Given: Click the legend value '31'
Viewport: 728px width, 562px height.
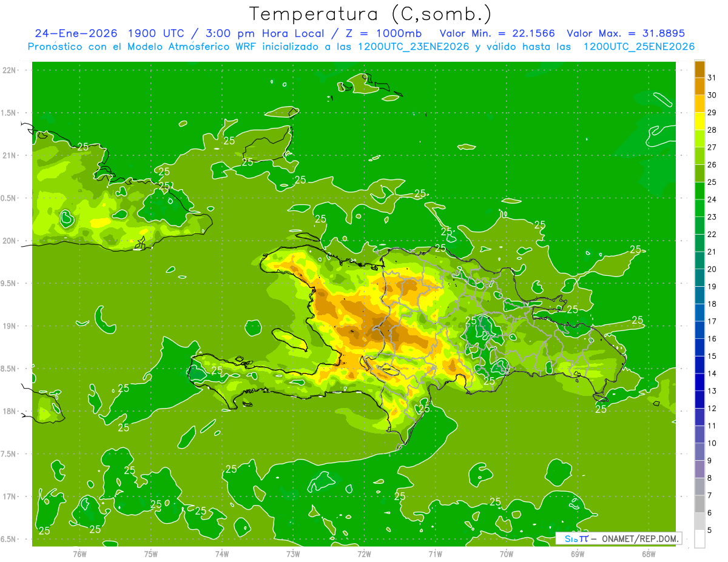Looking at the screenshot, I should pos(712,78).
